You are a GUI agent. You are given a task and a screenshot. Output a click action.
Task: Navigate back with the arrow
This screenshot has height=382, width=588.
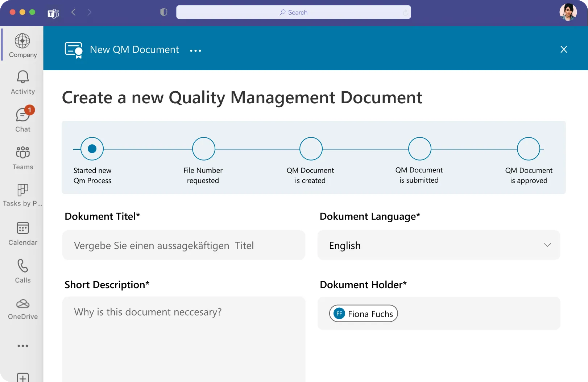(x=73, y=12)
